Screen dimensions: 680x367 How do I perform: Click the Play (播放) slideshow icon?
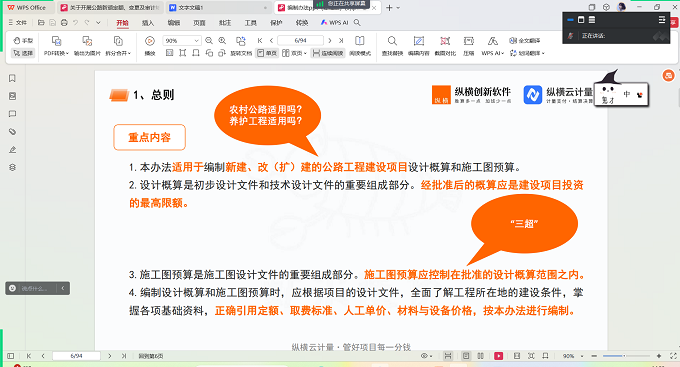(150, 45)
